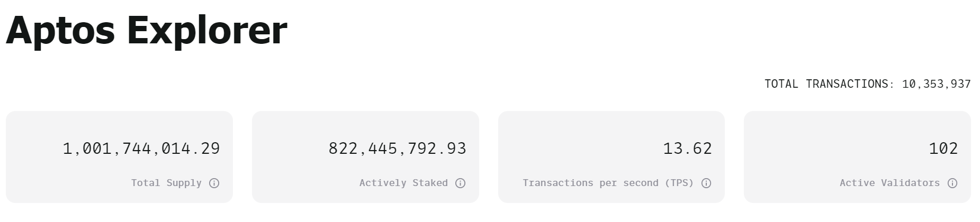
Task: Click info icon beside Transactions per second (TPS)
Action: pos(706,183)
